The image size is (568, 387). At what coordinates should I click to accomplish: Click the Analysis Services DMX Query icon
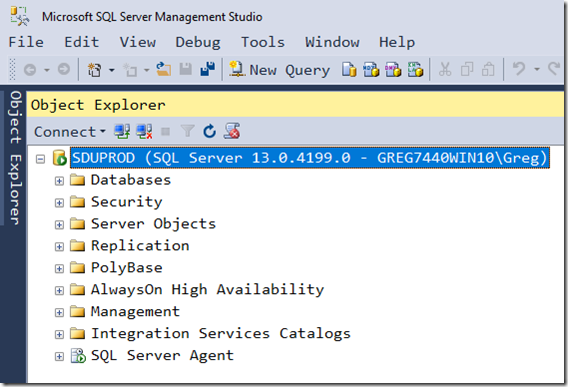click(x=393, y=69)
